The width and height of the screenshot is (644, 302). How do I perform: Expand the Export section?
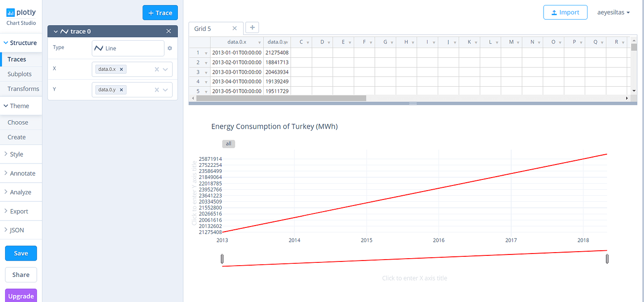(21, 211)
